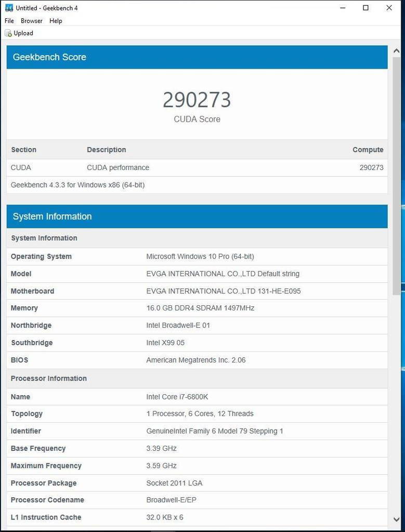This screenshot has height=532, width=405.
Task: Click the Geekbench 4.3.3 version text
Action: click(77, 185)
